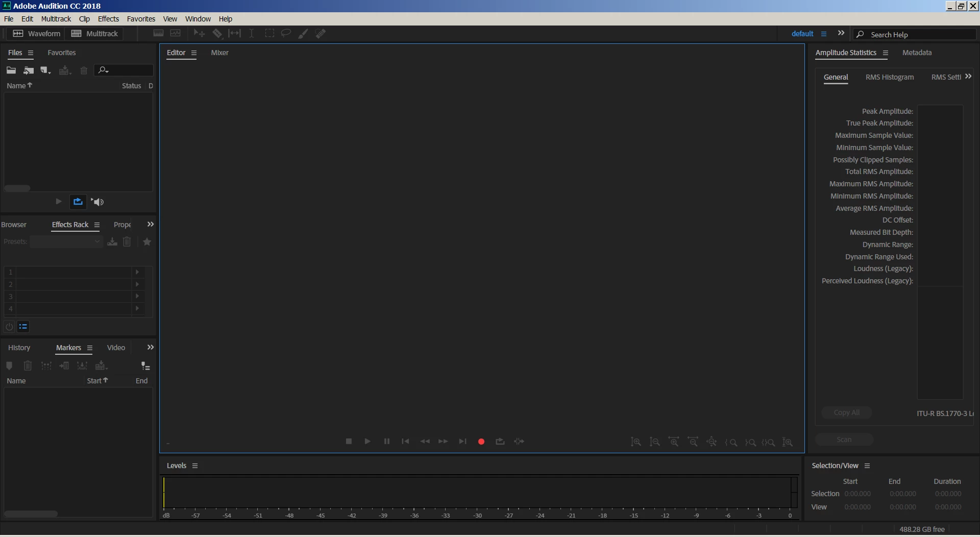This screenshot has height=537, width=980.
Task: Click the Scan button
Action: 844,440
